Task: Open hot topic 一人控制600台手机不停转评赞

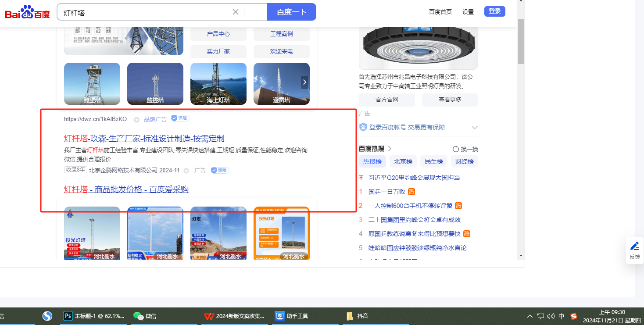Action: 410,206
